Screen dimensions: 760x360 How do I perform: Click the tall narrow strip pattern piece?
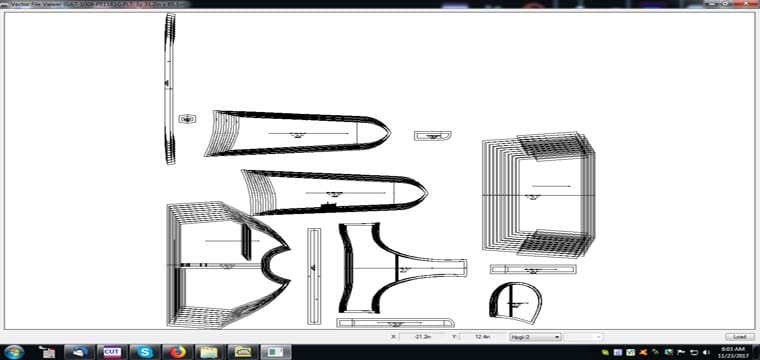click(x=170, y=89)
